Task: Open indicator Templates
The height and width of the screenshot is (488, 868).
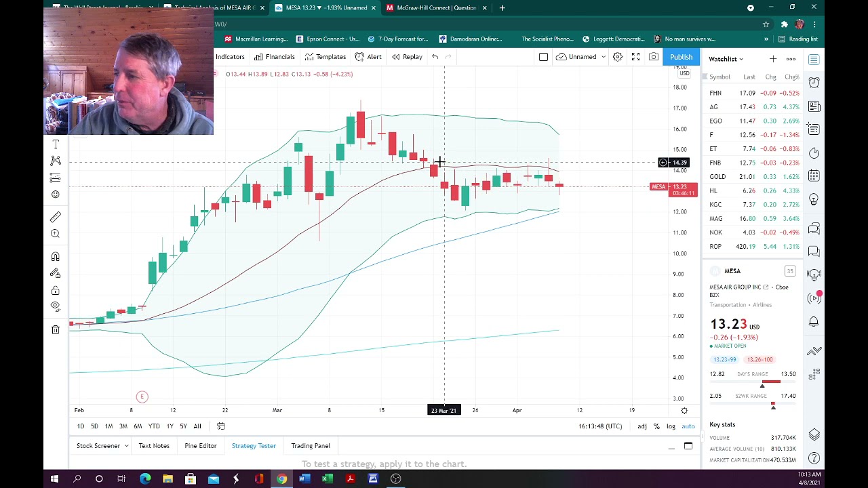Action: (325, 57)
